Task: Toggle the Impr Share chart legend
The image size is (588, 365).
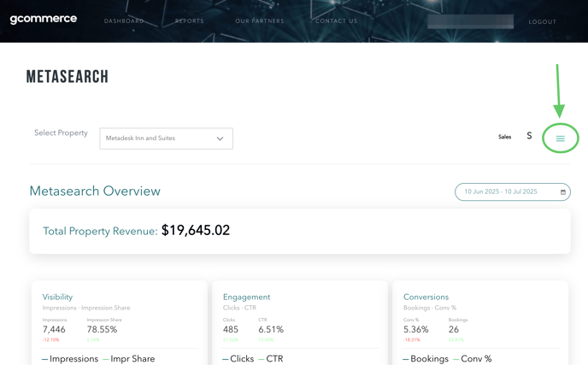Action: [x=132, y=359]
